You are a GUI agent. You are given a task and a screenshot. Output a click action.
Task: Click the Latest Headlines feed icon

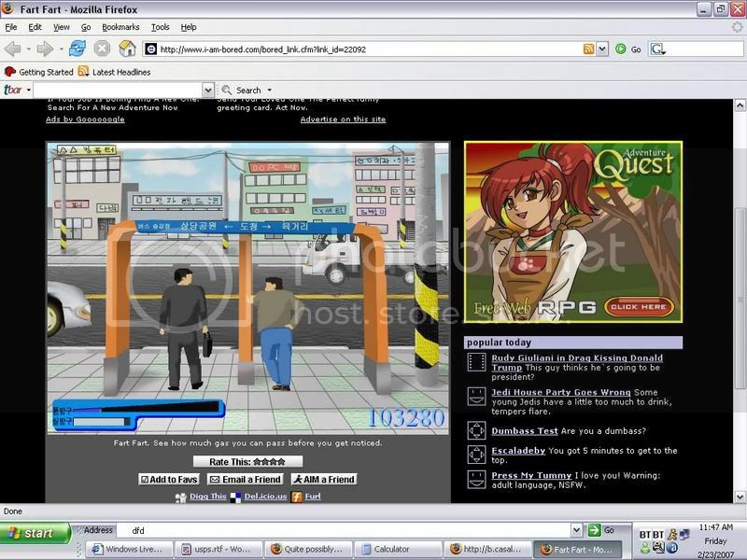83,72
